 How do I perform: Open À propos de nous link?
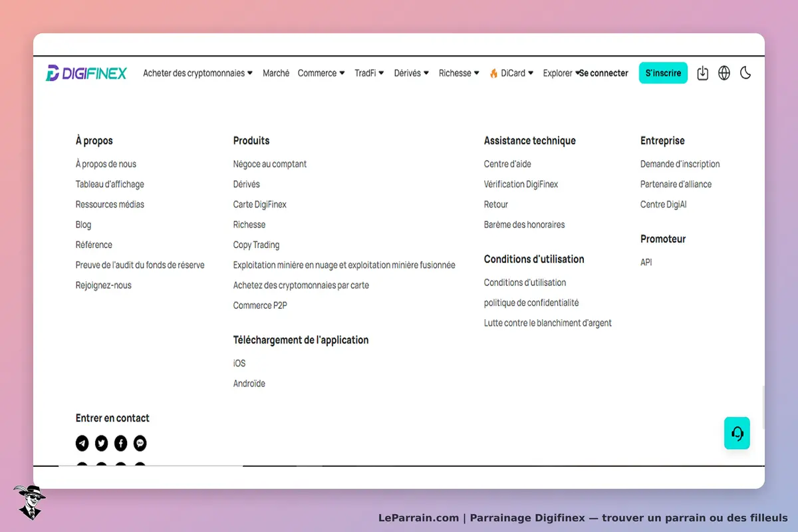pos(106,164)
